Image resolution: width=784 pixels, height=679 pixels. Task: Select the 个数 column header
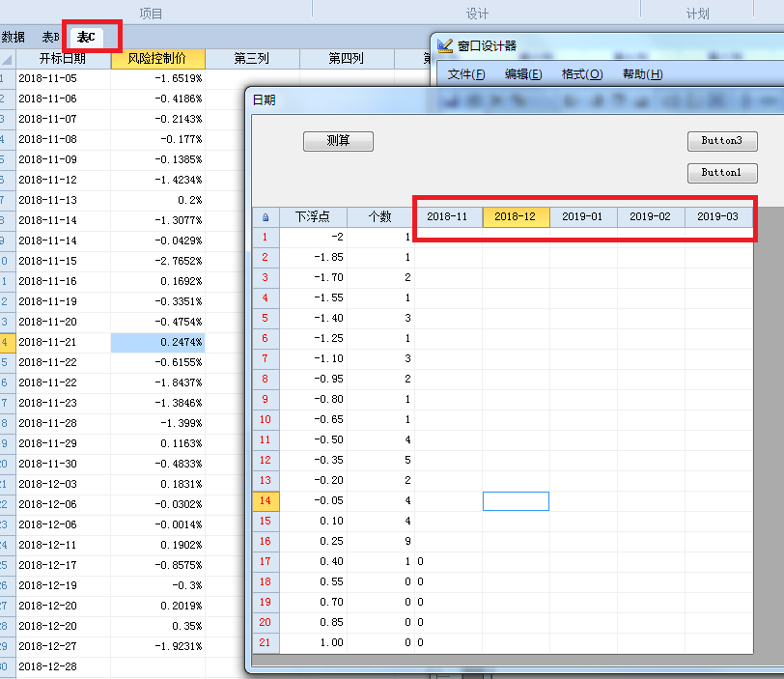coord(380,217)
